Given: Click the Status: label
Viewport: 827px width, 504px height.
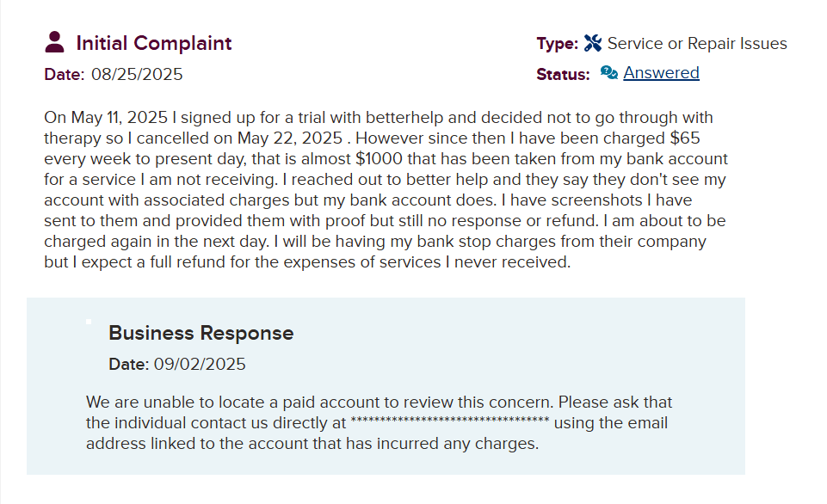Looking at the screenshot, I should [563, 74].
